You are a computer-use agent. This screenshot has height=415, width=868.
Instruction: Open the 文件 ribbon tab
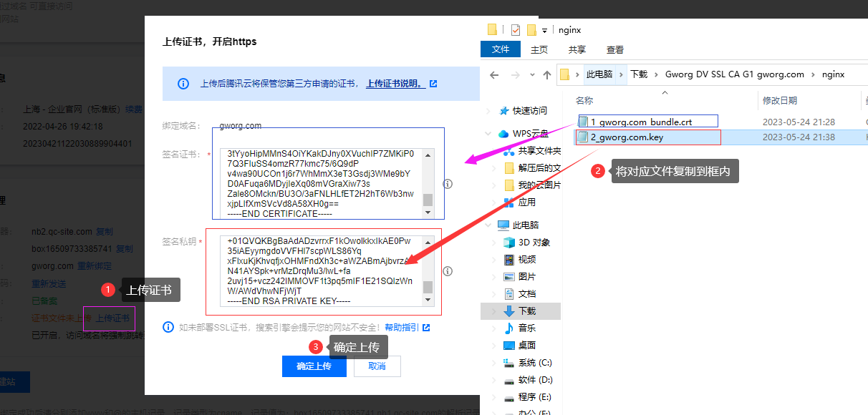click(501, 49)
